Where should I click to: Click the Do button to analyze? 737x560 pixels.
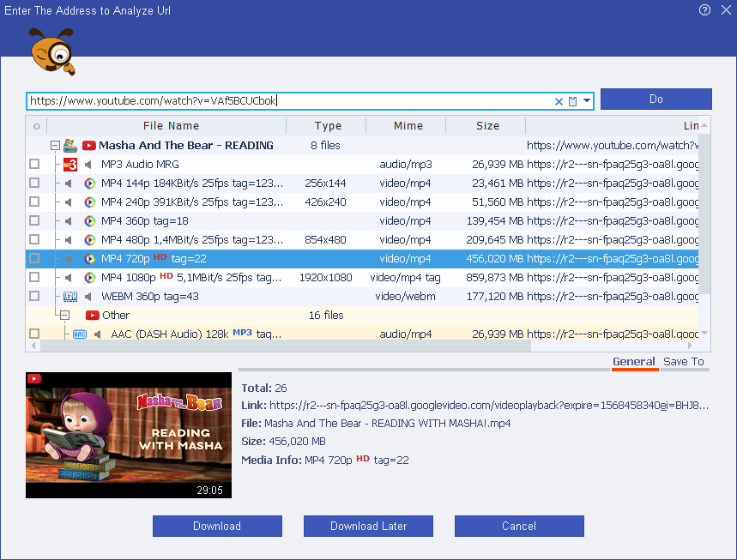655,99
